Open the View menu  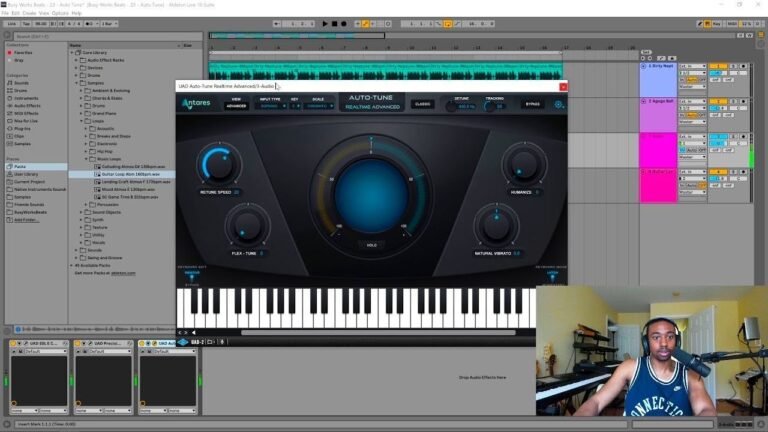44,13
